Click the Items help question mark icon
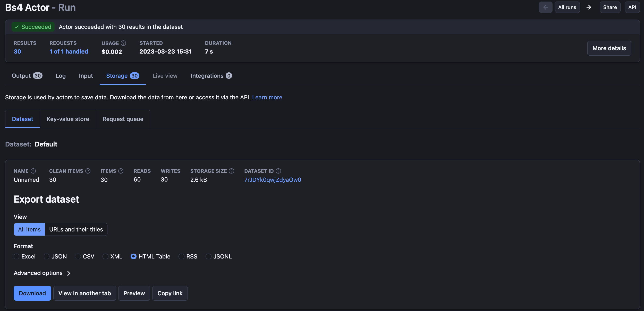 point(121,171)
